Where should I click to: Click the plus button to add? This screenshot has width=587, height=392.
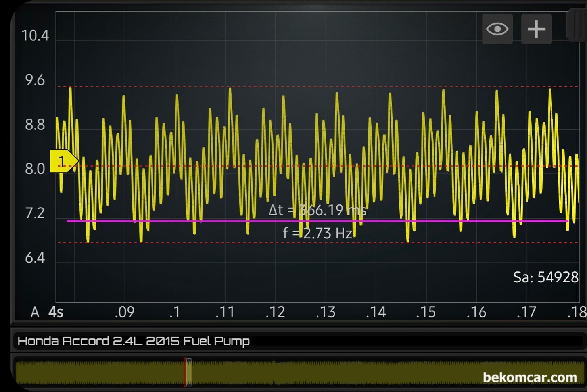(x=536, y=29)
